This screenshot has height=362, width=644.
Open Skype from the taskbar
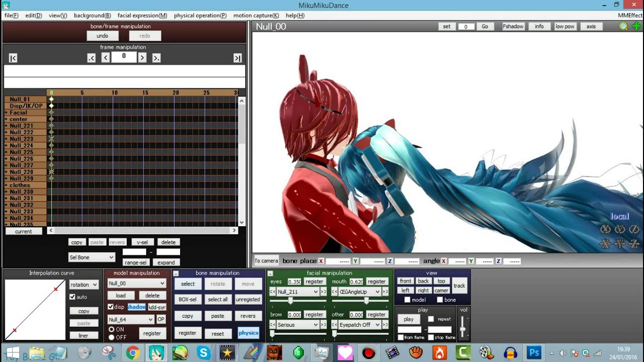pyautogui.click(x=204, y=353)
